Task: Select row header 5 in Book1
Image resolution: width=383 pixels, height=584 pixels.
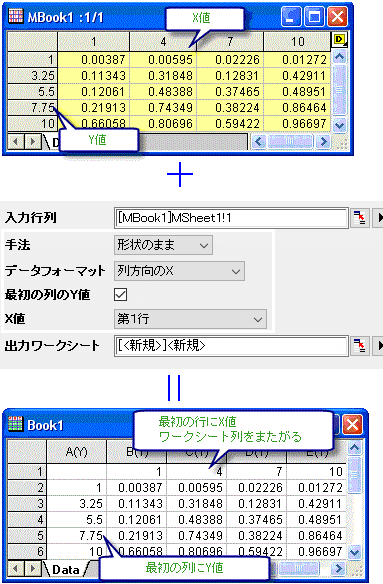Action: [27, 536]
